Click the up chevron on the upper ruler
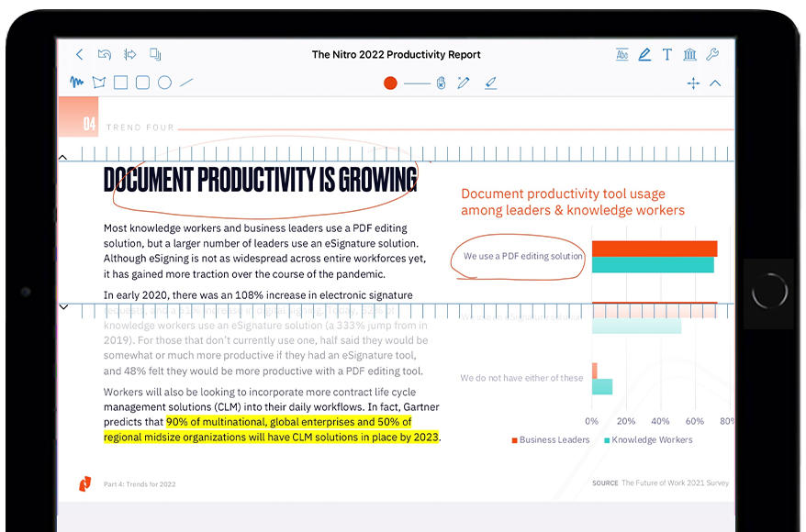The image size is (806, 532). coord(62,157)
